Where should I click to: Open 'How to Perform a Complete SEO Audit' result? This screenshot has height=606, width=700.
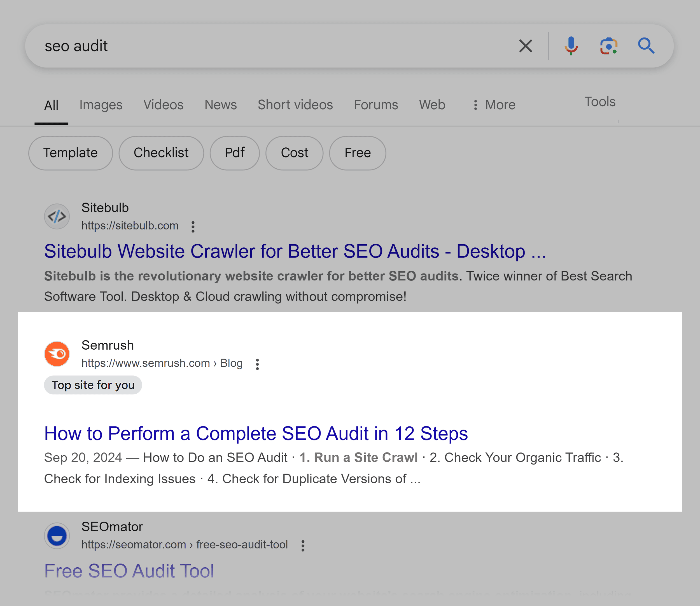(x=256, y=433)
